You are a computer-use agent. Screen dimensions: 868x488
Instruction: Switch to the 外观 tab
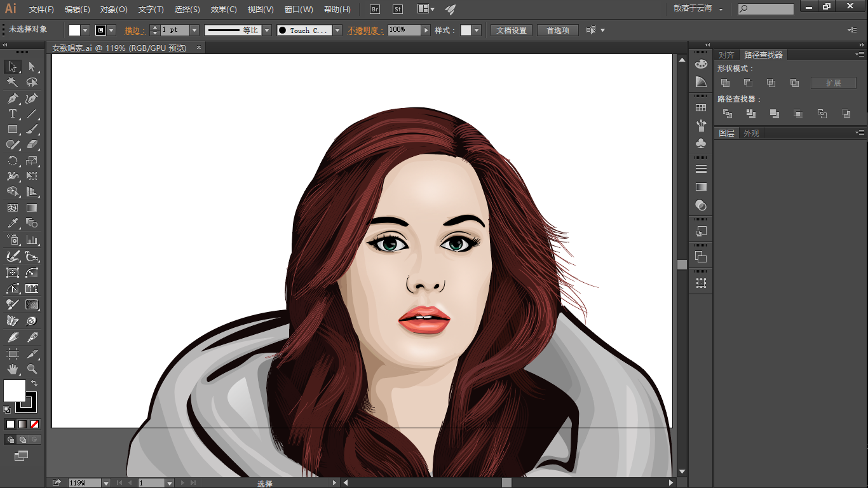(751, 133)
